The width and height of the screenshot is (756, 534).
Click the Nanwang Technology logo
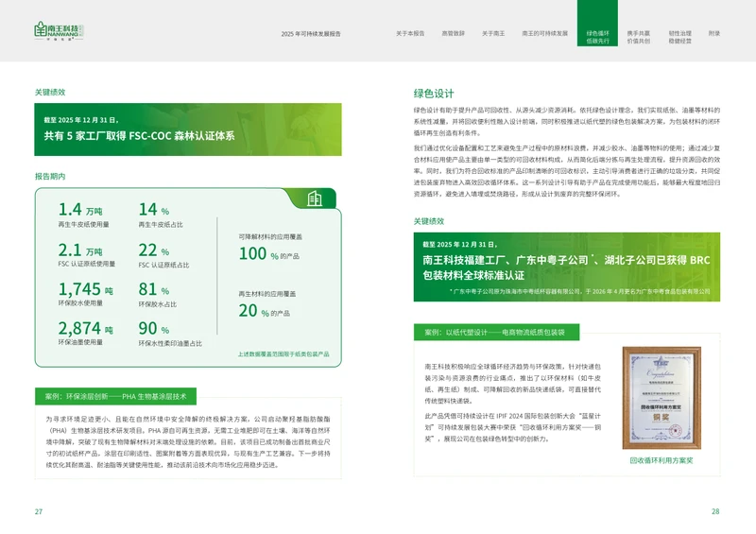coord(59,31)
